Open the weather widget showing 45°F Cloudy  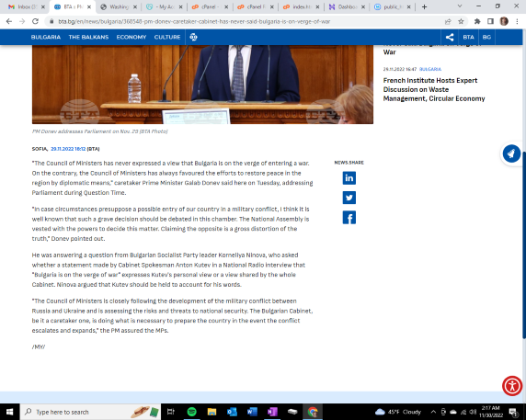click(398, 412)
